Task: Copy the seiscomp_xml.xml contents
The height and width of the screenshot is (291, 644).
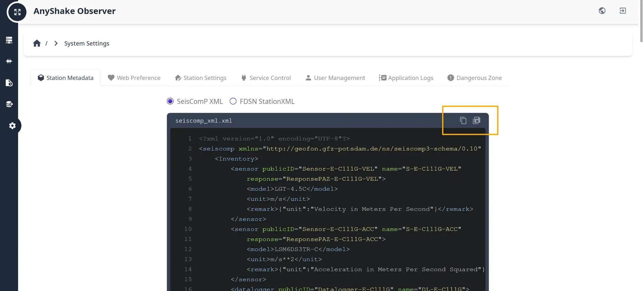Action: (x=463, y=120)
